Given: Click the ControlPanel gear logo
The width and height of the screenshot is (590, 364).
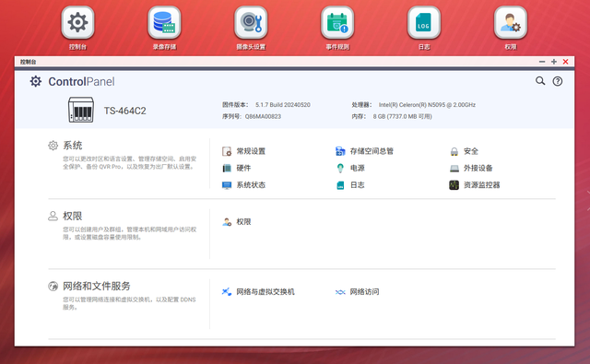Looking at the screenshot, I should point(36,81).
